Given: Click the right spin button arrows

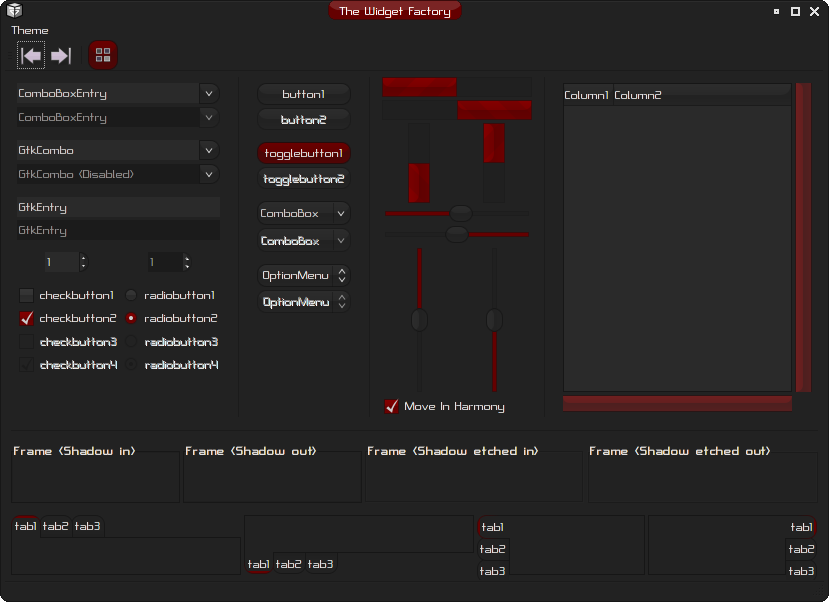Looking at the screenshot, I should 187,262.
